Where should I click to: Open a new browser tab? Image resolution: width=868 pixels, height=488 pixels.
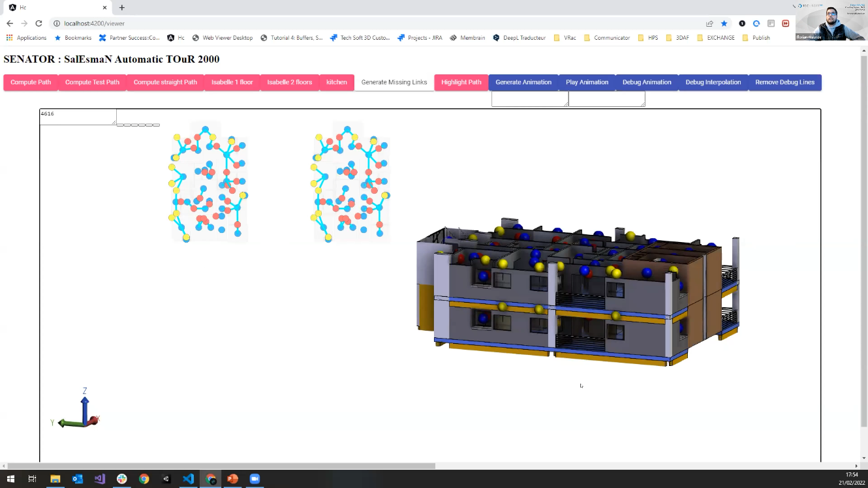point(122,8)
